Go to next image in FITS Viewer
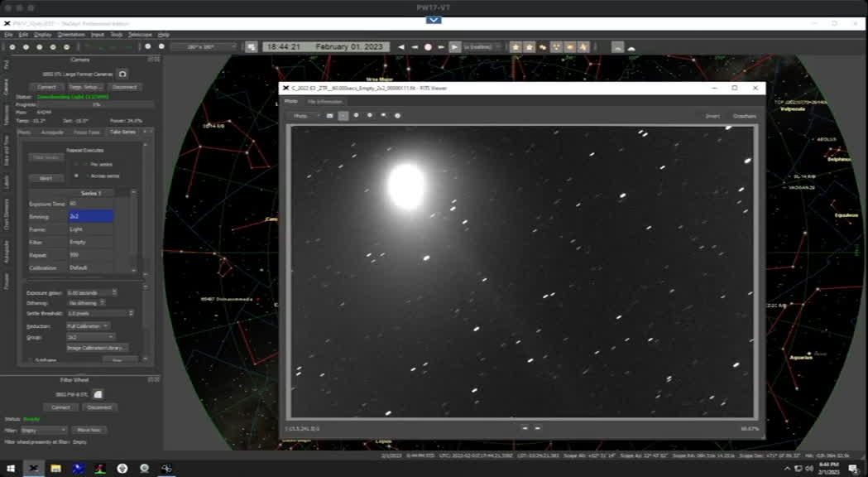The height and width of the screenshot is (477, 868). tap(538, 427)
